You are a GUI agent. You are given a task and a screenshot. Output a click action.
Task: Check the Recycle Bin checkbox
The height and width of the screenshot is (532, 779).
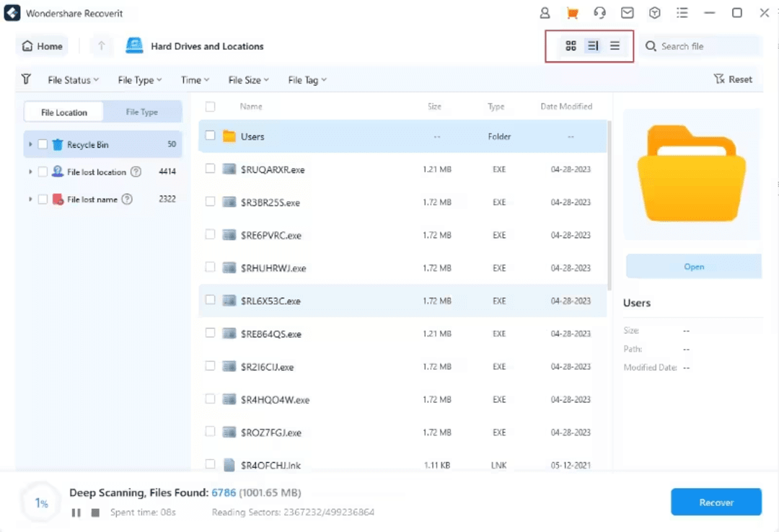click(x=43, y=143)
